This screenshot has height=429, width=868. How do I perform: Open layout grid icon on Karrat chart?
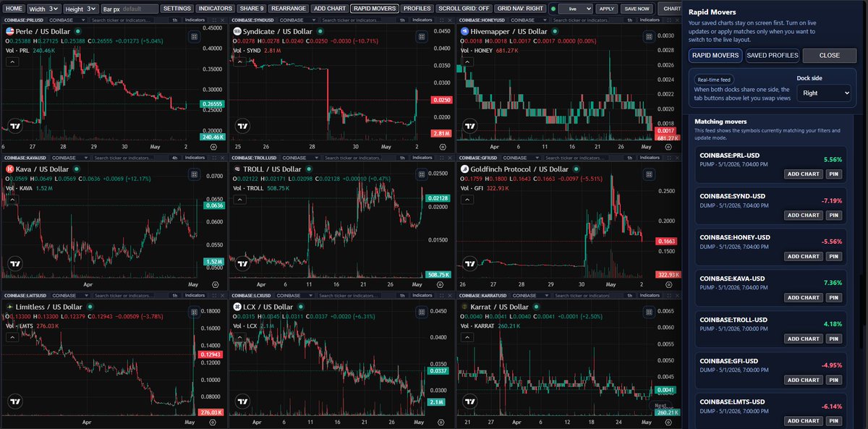point(648,312)
